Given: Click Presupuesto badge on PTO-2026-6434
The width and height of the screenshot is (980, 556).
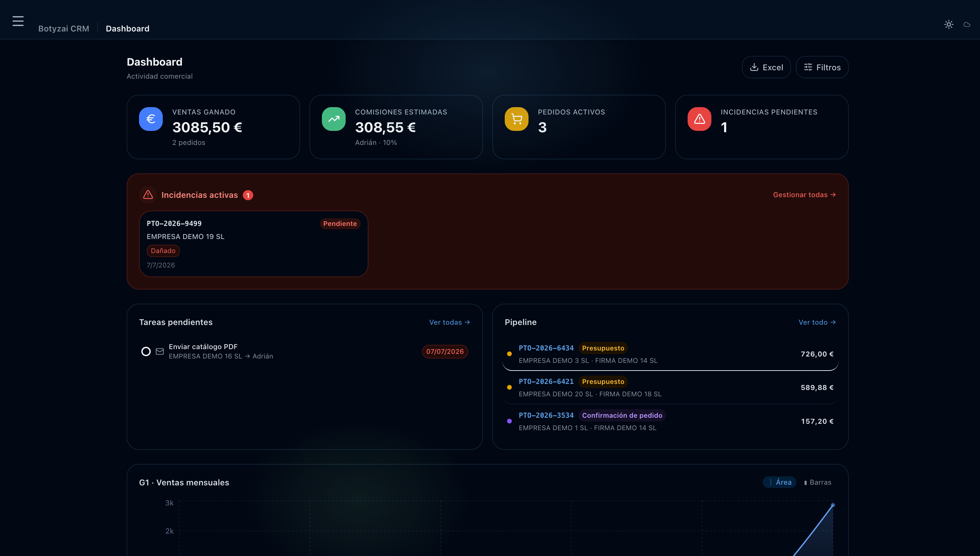Looking at the screenshot, I should 603,348.
